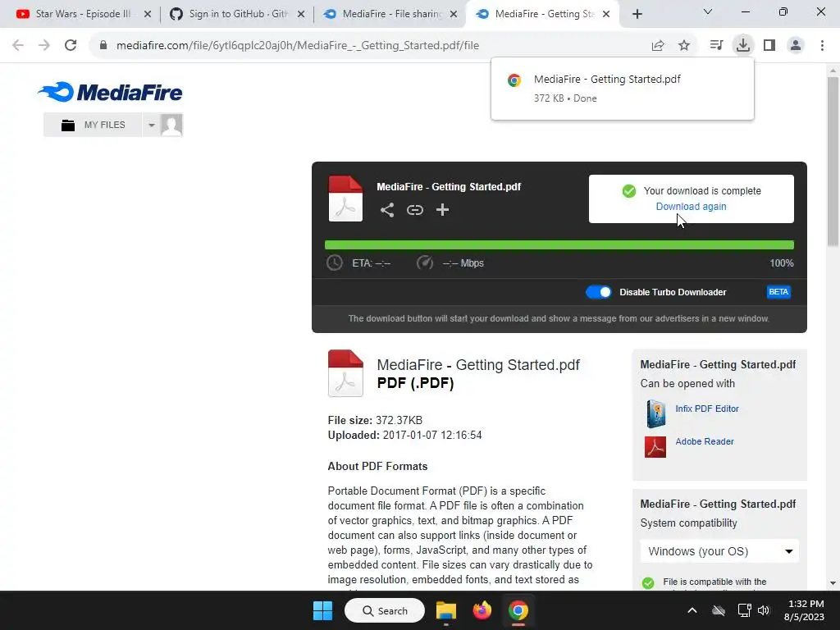840x630 pixels.
Task: Open the taskbar clock showing 1:32 PM
Action: (805, 610)
